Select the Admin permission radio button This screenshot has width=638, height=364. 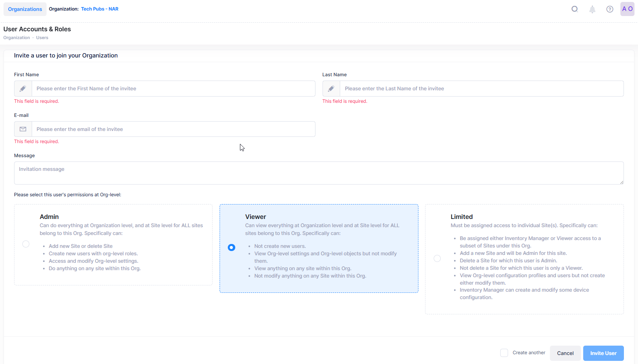[x=26, y=244]
